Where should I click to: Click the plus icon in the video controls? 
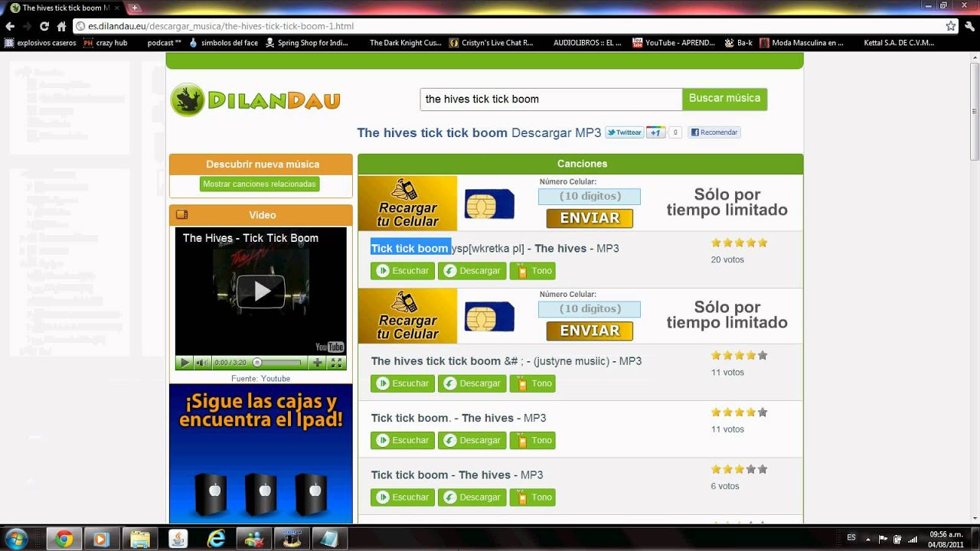click(318, 363)
